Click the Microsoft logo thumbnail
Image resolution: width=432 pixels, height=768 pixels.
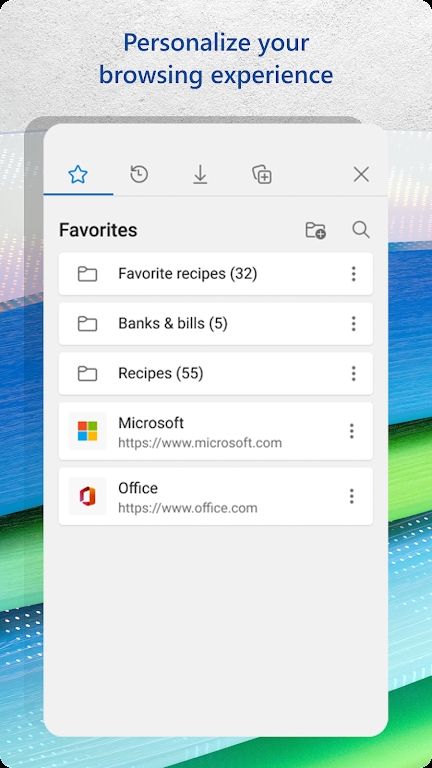[88, 431]
